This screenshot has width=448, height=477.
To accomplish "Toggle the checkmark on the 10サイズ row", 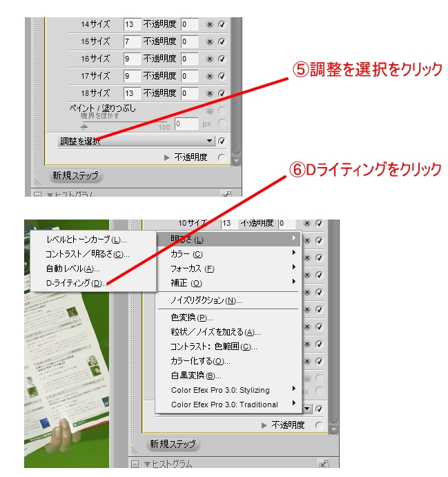I will tap(319, 223).
